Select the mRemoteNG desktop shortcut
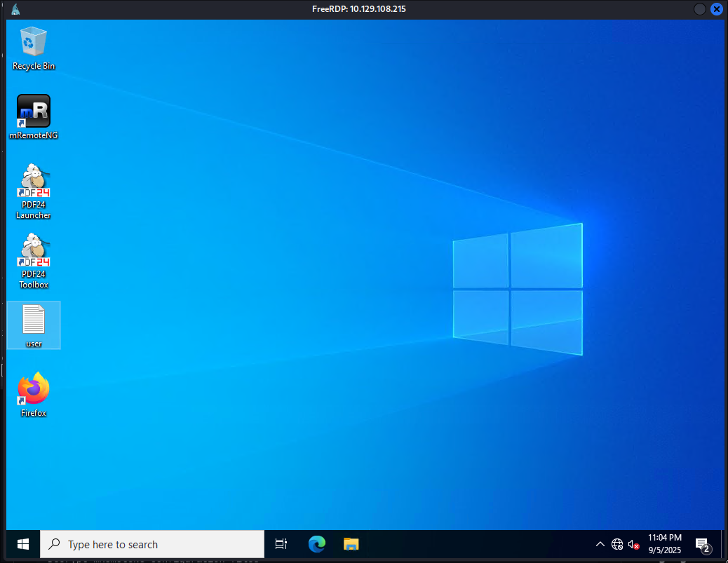This screenshot has width=728, height=563. click(x=34, y=117)
